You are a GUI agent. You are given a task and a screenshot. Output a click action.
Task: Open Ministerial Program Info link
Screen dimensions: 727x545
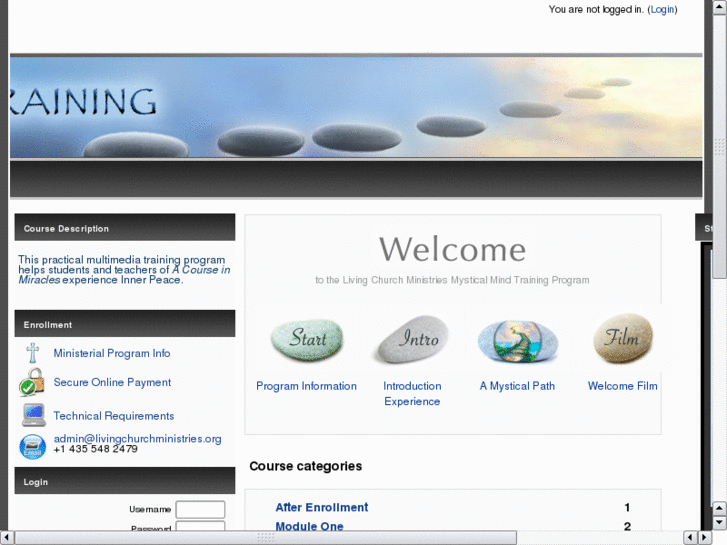click(112, 353)
